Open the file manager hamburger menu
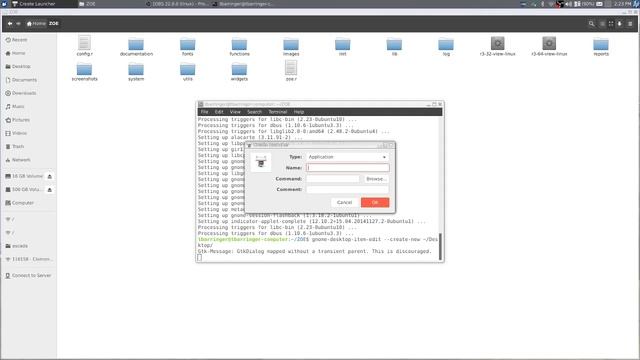Screen dimensions: 640x360 point(630,24)
